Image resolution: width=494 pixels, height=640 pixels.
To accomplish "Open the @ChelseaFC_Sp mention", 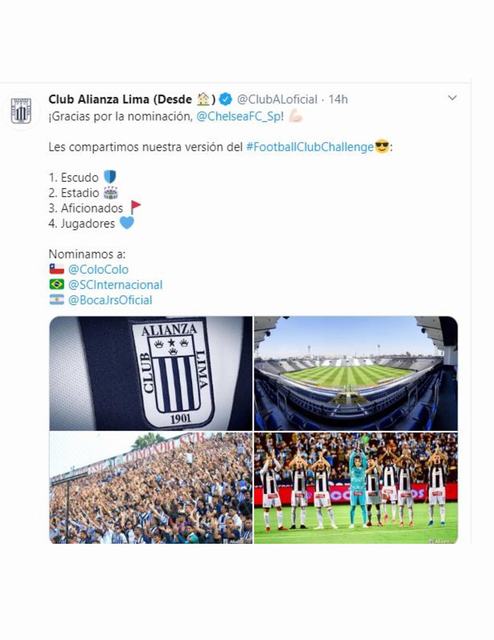I will (238, 117).
